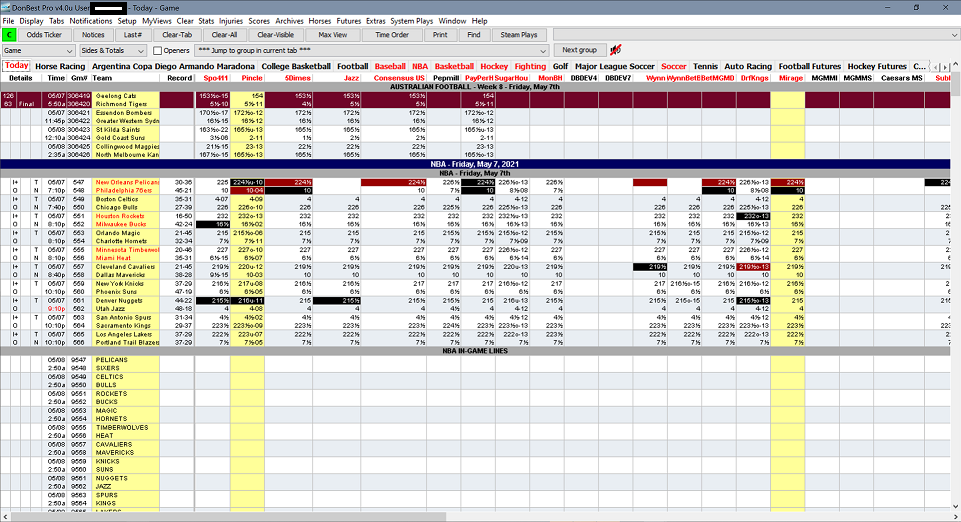The image size is (961, 522).
Task: Switch to the Auto Racing tab
Action: [x=748, y=66]
